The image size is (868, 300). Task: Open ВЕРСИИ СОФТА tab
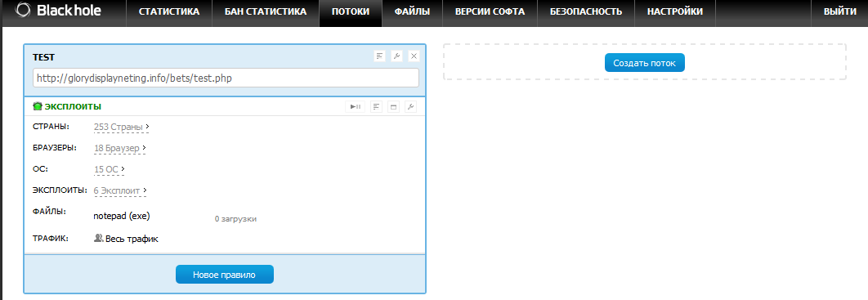coord(490,11)
